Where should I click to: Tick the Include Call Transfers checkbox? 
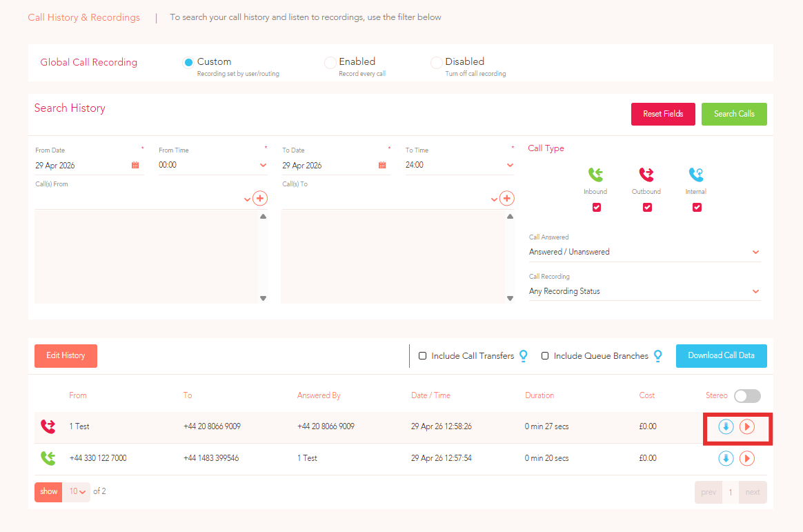pos(422,356)
